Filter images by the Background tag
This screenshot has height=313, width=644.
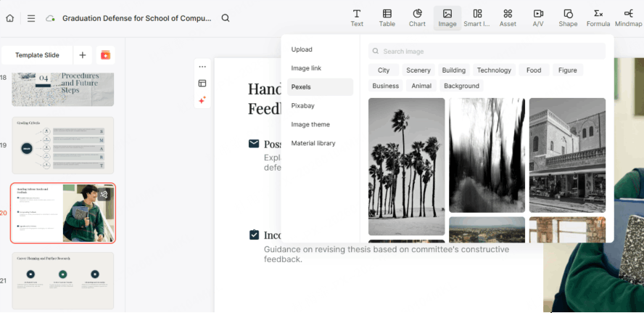click(x=462, y=86)
